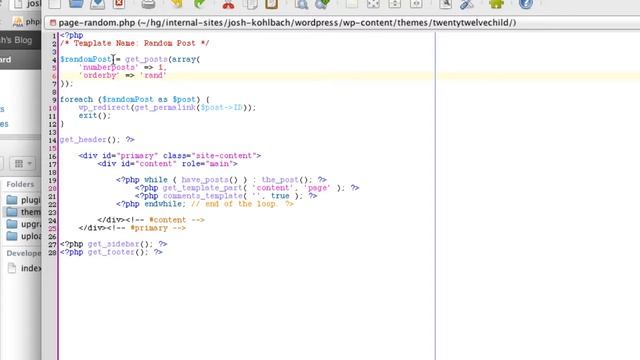This screenshot has width=640, height=360.
Task: Click get_posts function call on line 4
Action: 146,60
